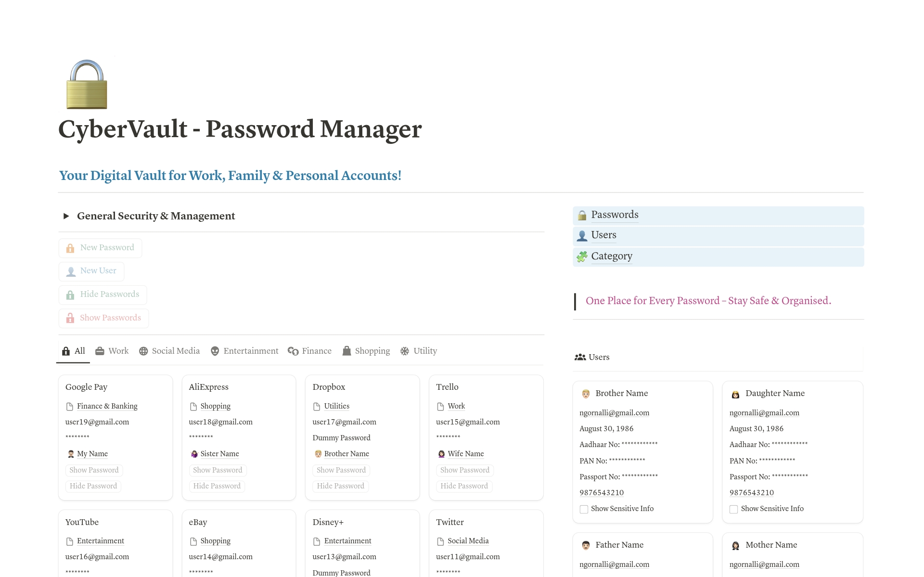Click Wife Name avatar in Trello card

click(441, 454)
